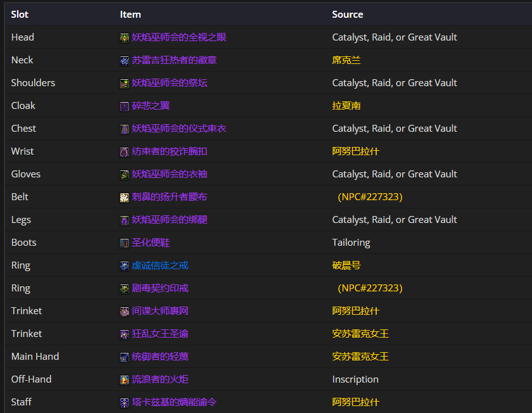Viewport: 532px width, 413px height.
Task: Open the 席克兰 source link
Action: coord(346,60)
